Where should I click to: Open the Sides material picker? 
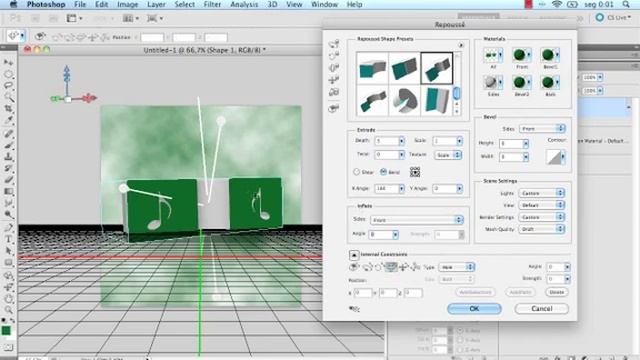[x=493, y=82]
